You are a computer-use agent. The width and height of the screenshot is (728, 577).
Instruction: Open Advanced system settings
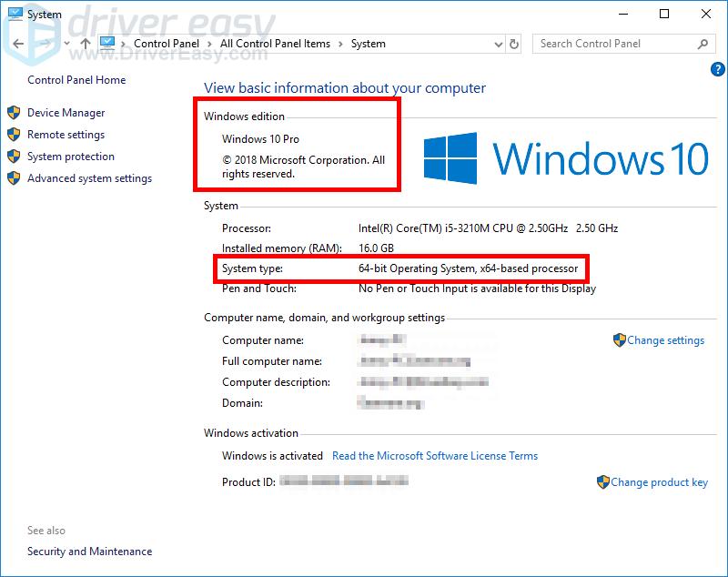coord(89,178)
